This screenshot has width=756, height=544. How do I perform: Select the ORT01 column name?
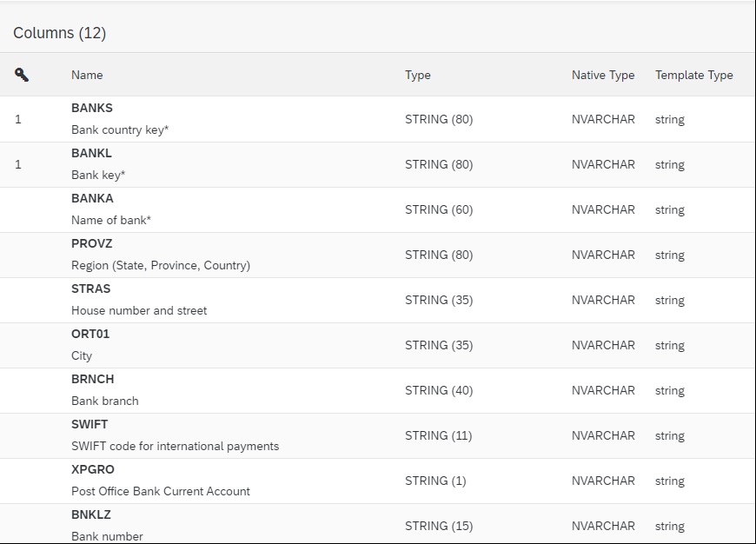(90, 335)
